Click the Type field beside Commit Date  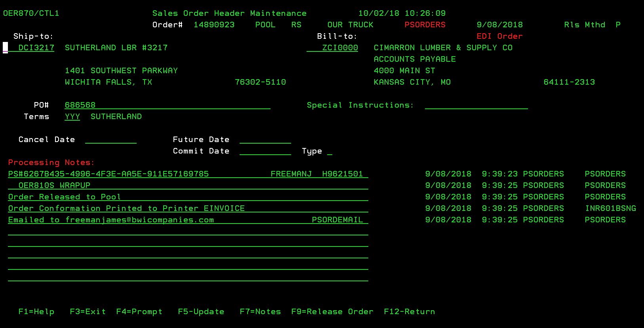click(x=330, y=151)
